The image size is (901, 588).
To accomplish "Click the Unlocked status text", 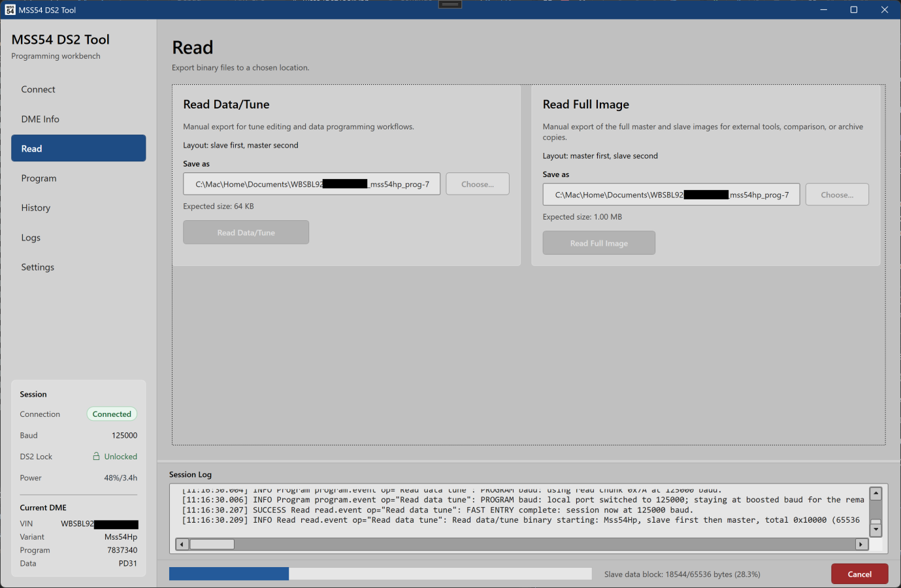I will (x=121, y=457).
